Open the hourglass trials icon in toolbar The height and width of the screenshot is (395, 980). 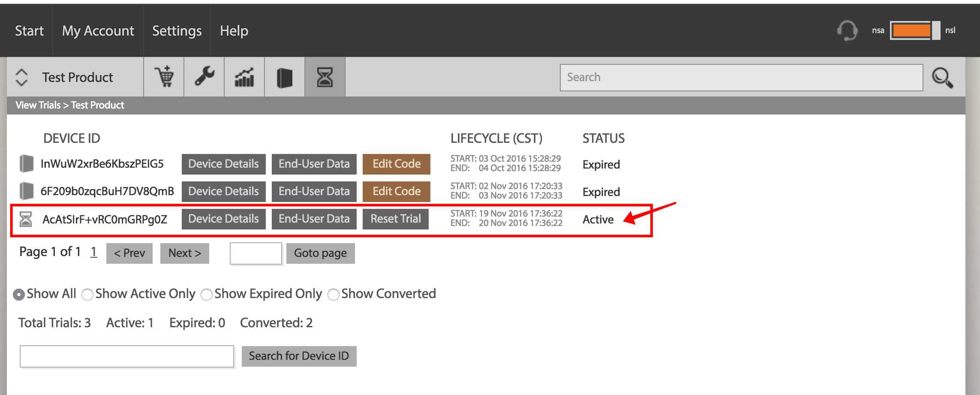point(325,77)
